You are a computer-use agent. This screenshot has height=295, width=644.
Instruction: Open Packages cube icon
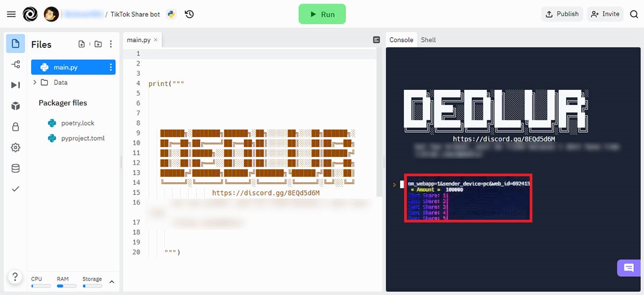coord(16,106)
